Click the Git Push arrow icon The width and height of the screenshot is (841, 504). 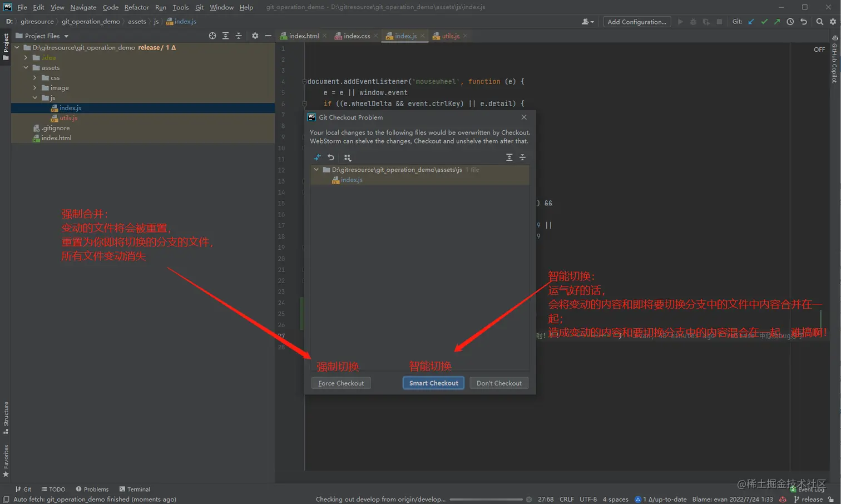click(777, 22)
